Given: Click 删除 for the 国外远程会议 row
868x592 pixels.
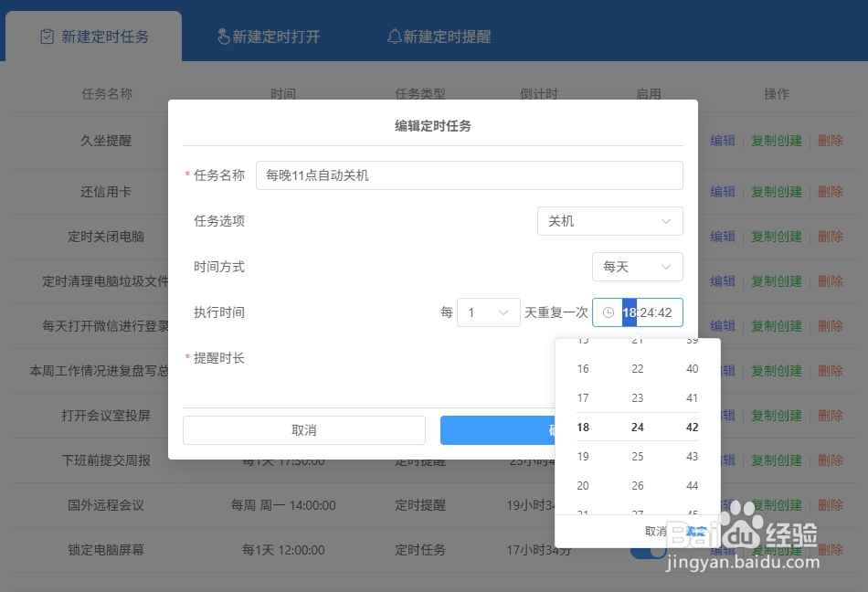Looking at the screenshot, I should tap(831, 506).
